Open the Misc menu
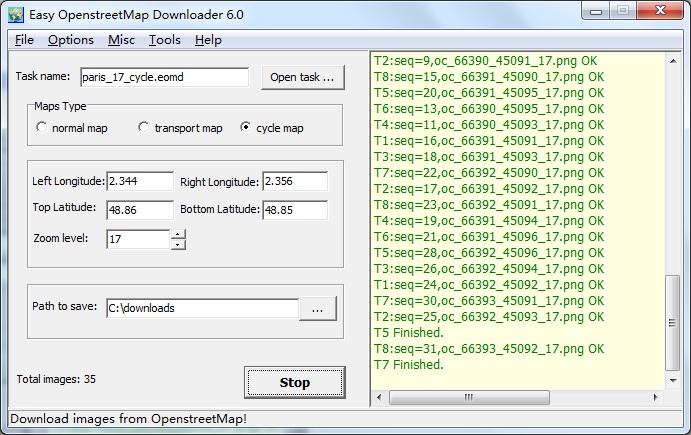Image resolution: width=691 pixels, height=435 pixels. [x=121, y=40]
